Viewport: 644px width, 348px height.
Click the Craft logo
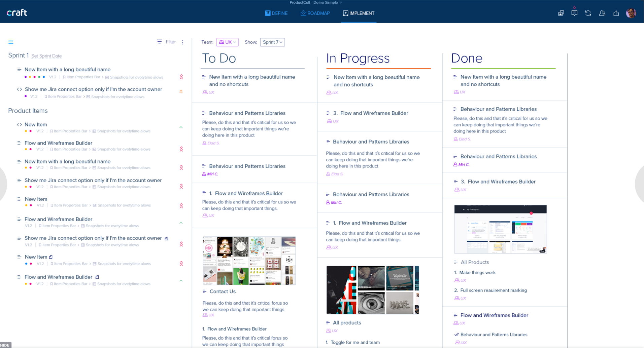[17, 13]
